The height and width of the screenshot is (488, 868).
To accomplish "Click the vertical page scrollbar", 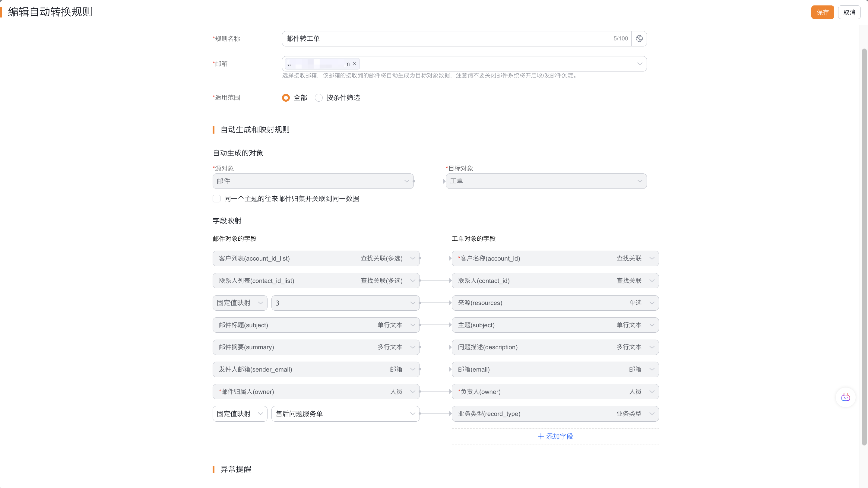I will [864, 246].
